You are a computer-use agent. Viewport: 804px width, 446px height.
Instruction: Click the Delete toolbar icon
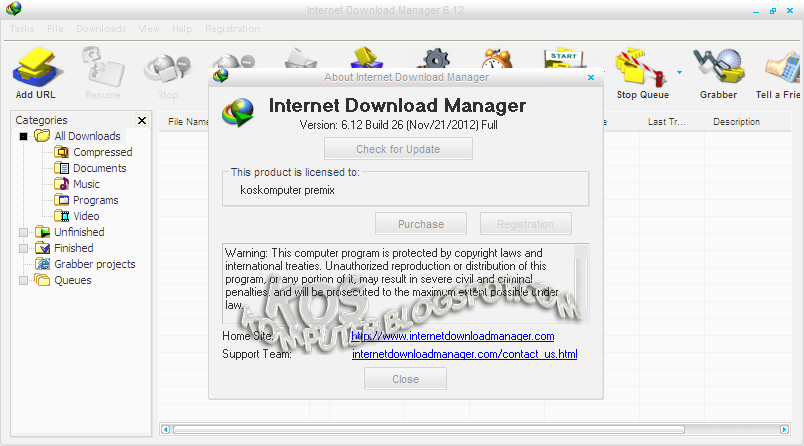300,59
